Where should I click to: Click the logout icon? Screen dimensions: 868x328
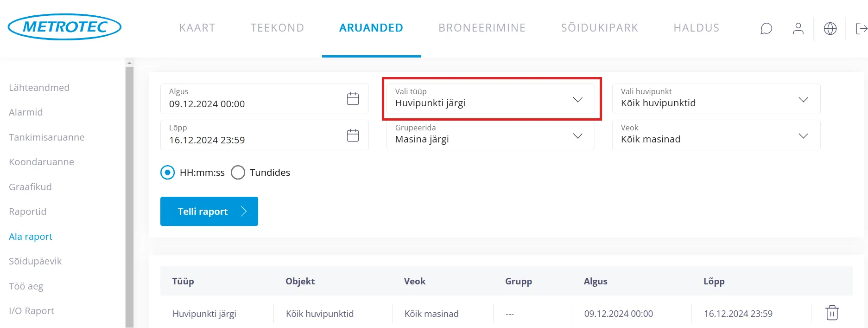(861, 29)
